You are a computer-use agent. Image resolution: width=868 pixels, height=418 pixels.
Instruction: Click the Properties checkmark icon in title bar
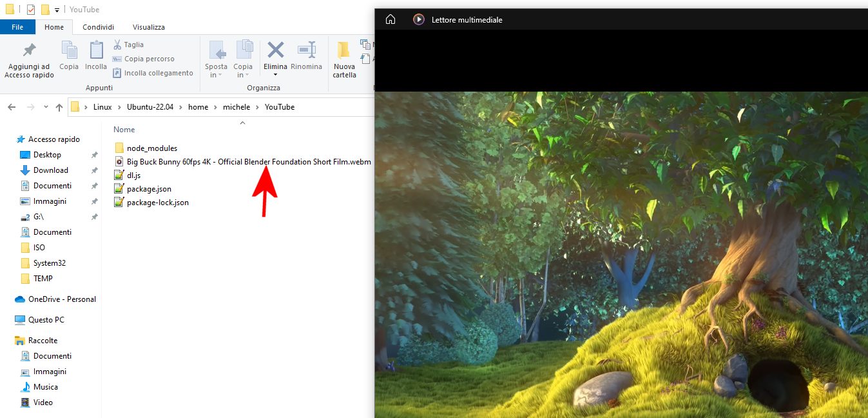tap(30, 10)
